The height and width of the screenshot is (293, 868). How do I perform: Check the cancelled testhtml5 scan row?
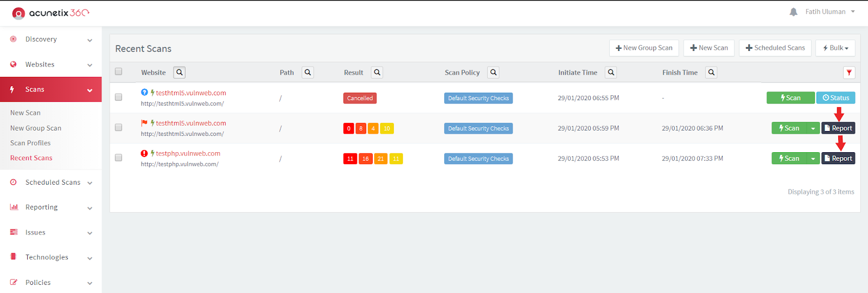click(118, 97)
